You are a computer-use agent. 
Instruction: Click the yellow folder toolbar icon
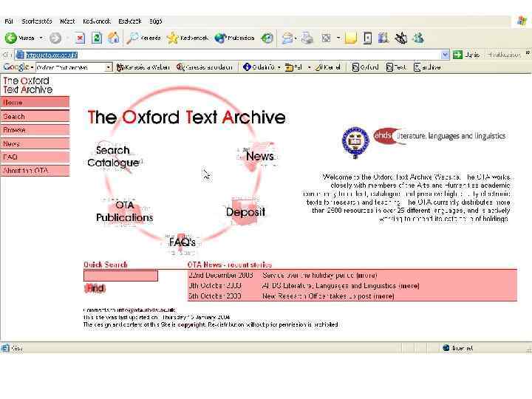click(x=350, y=38)
